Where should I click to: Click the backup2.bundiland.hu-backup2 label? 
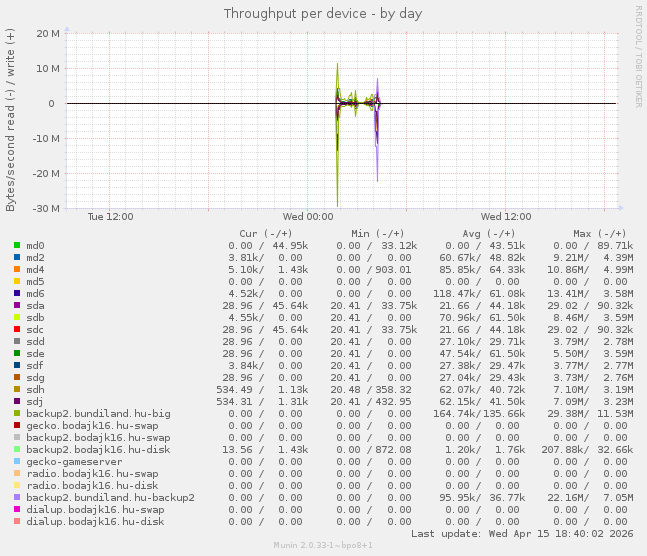tap(110, 497)
